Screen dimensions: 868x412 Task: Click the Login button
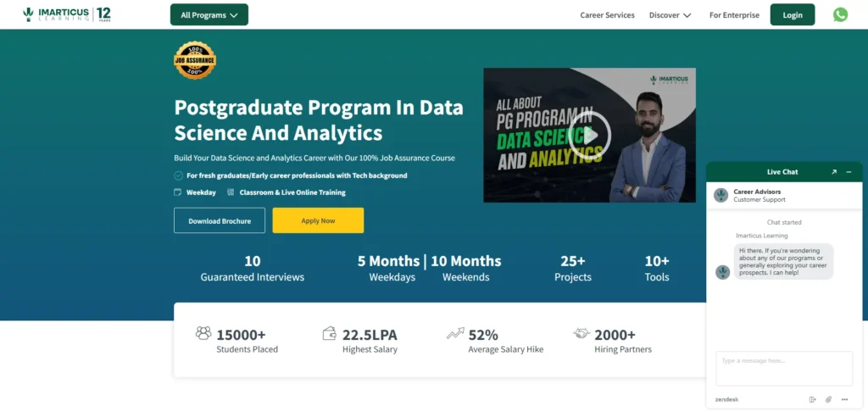click(x=792, y=14)
